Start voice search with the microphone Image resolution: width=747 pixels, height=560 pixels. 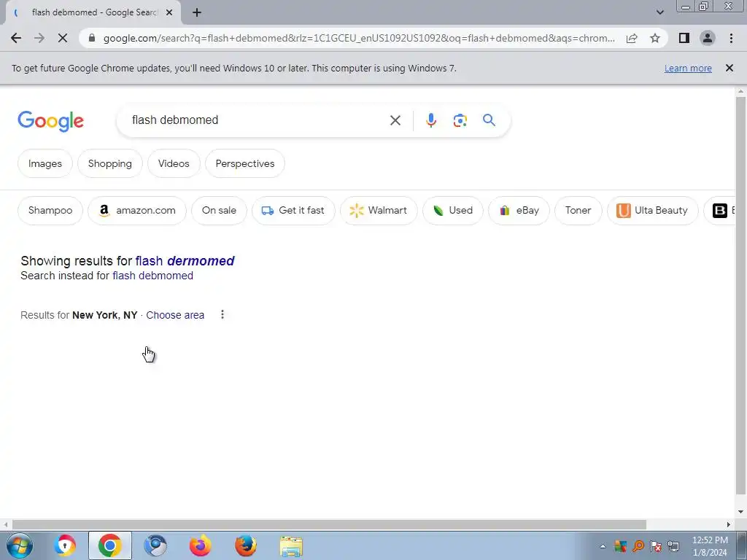(430, 120)
